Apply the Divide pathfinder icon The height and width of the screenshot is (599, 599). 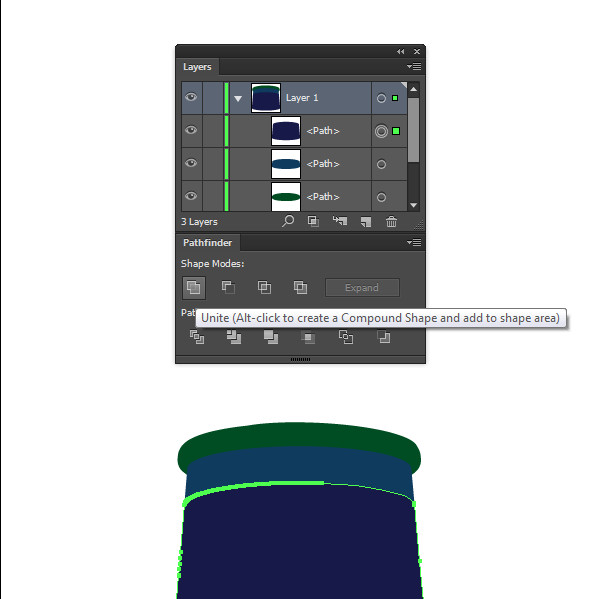click(x=197, y=337)
